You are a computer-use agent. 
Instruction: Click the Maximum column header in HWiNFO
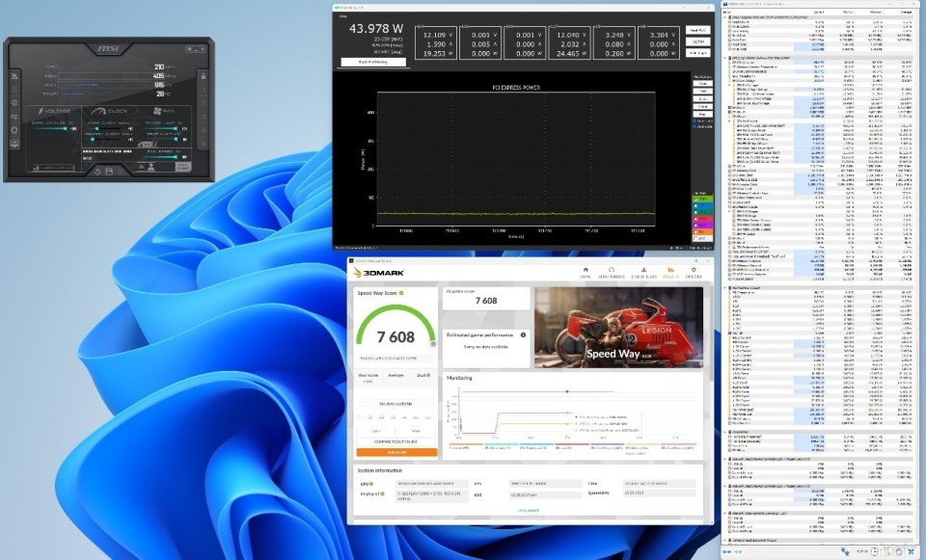[870, 12]
